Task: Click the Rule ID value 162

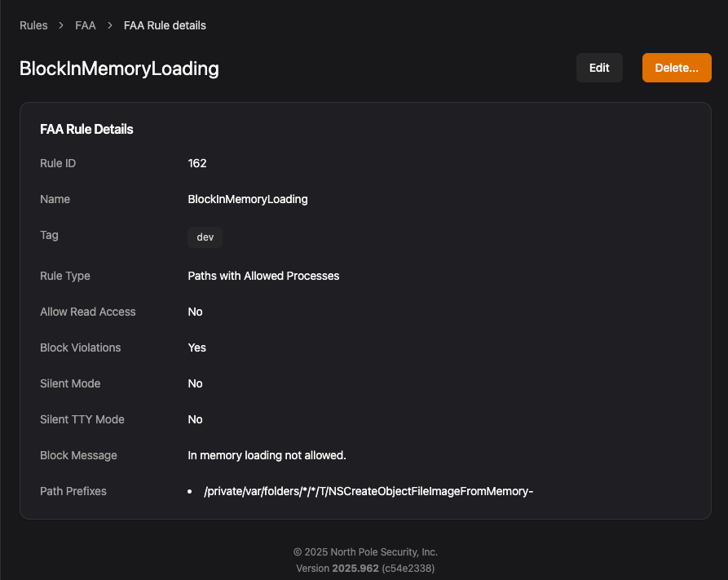Action: click(197, 163)
